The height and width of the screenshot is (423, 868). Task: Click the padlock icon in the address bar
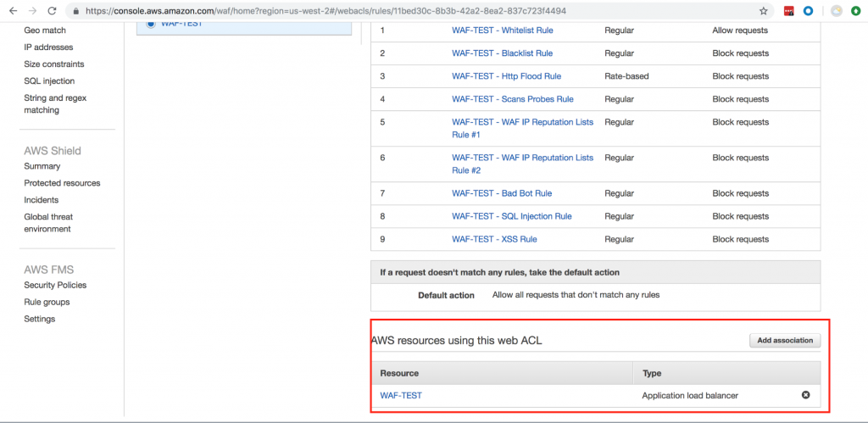[x=76, y=10]
